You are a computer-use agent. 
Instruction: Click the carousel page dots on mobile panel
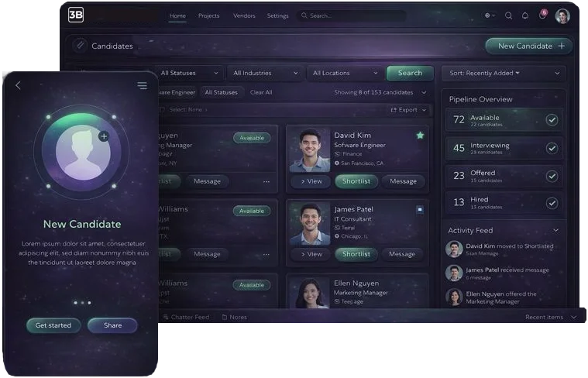tap(82, 303)
